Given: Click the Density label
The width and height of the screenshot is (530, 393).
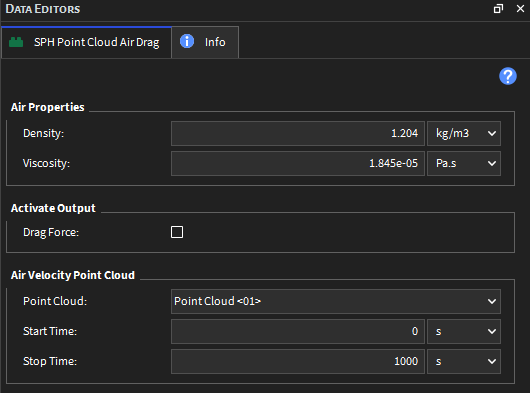Looking at the screenshot, I should (43, 133).
